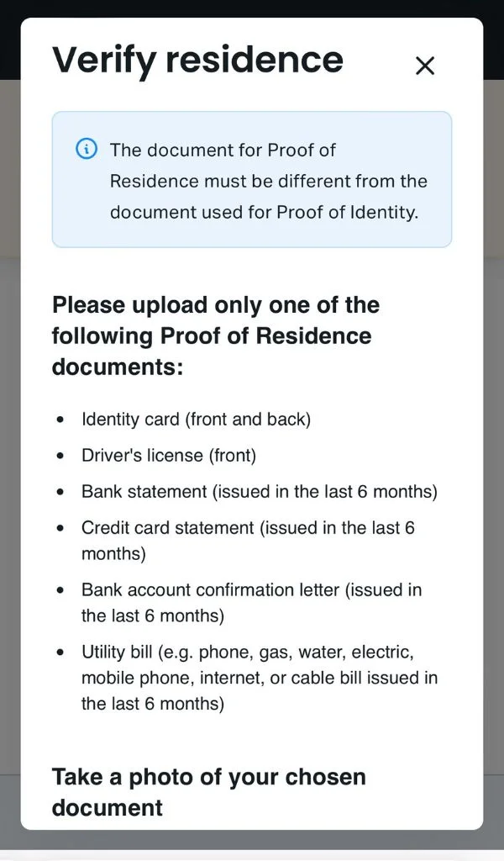Click the info icon in the blue notice box

tap(87, 149)
